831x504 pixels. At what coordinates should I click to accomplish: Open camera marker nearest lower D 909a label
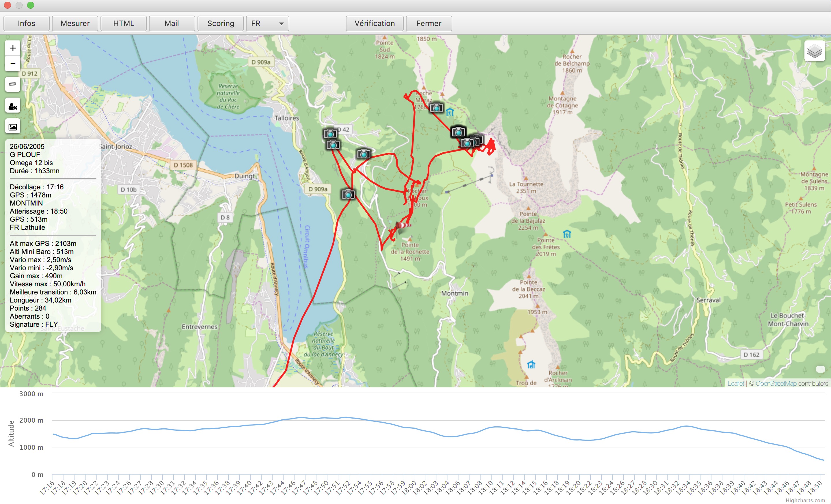click(348, 195)
